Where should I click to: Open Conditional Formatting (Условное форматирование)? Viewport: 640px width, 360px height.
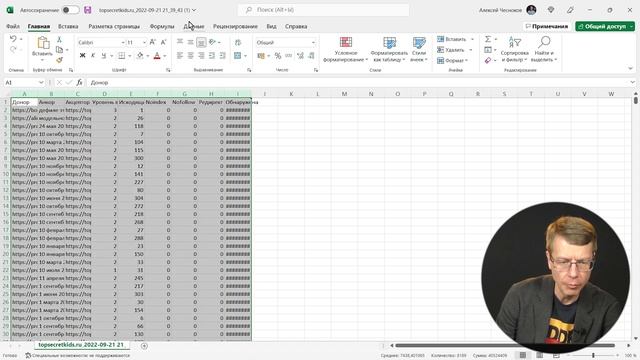(346, 49)
